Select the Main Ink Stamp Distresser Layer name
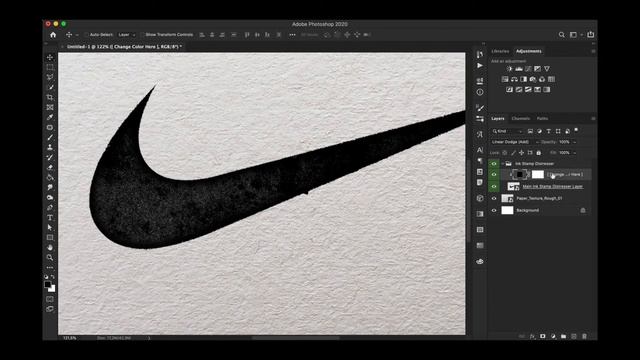This screenshot has height=360, width=640. click(553, 187)
